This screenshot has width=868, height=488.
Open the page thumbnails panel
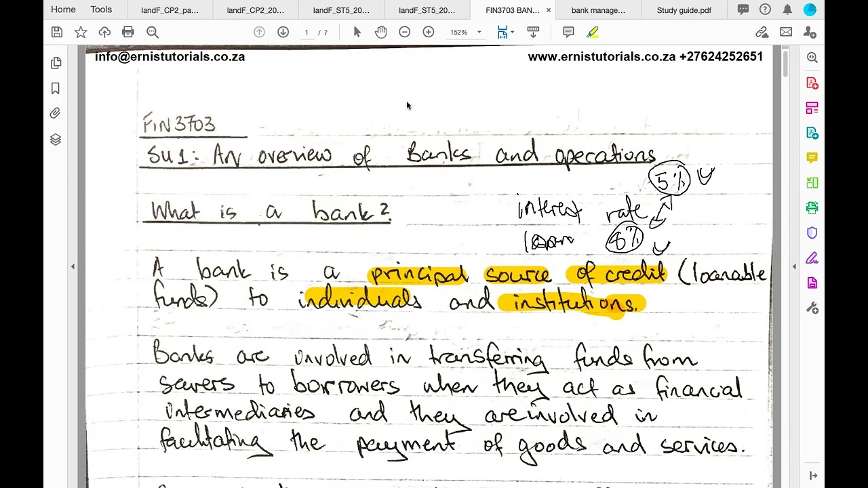56,63
